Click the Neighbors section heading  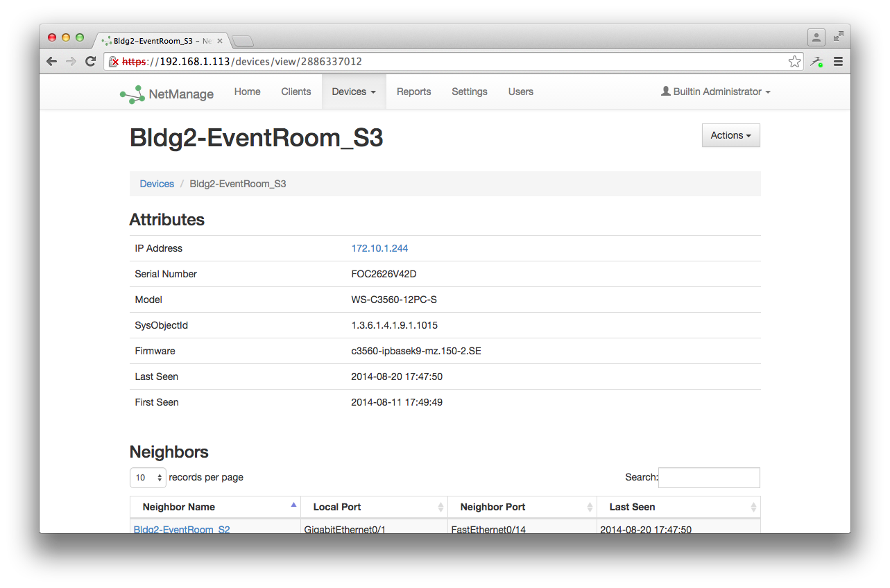tap(169, 452)
